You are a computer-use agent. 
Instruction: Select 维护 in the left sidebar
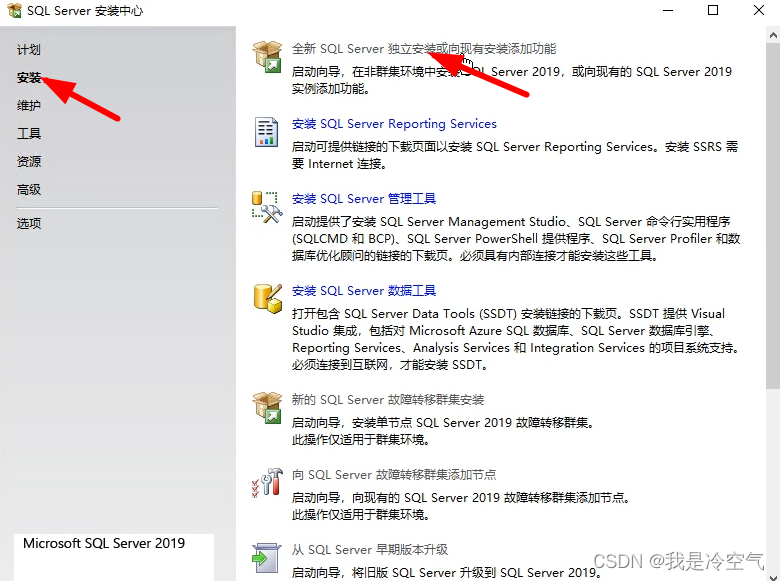tap(28, 105)
